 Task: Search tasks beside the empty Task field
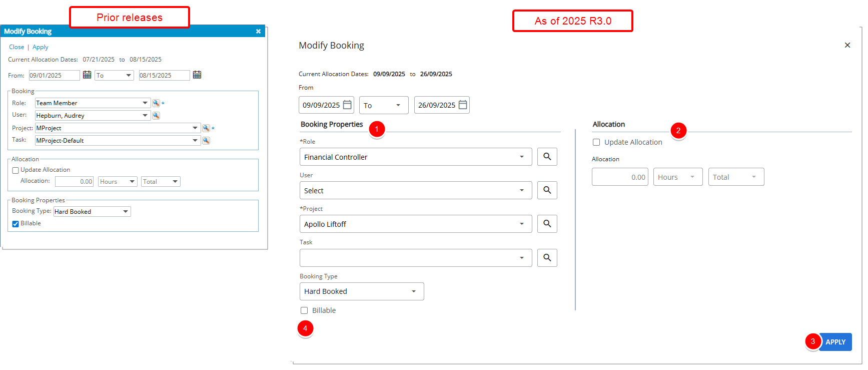click(x=547, y=258)
